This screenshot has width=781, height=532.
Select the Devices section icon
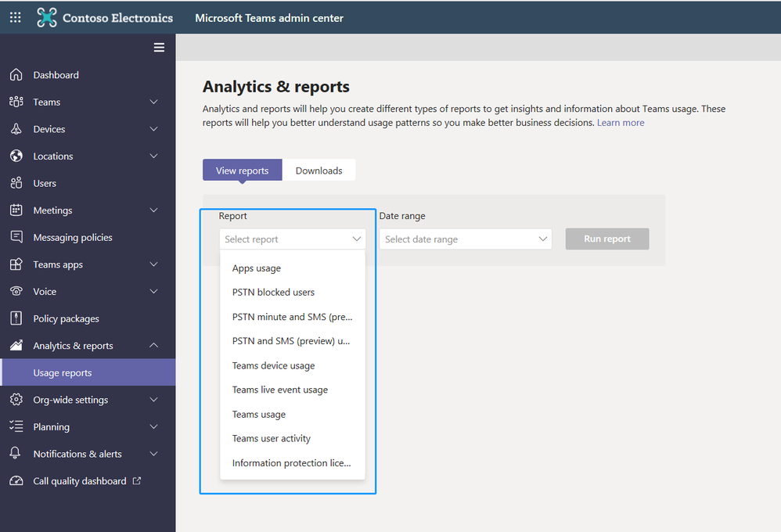(x=16, y=128)
